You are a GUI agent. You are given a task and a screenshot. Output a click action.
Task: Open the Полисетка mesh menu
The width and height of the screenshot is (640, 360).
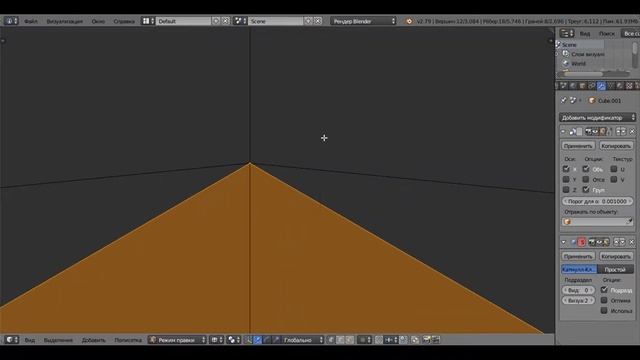(128, 340)
